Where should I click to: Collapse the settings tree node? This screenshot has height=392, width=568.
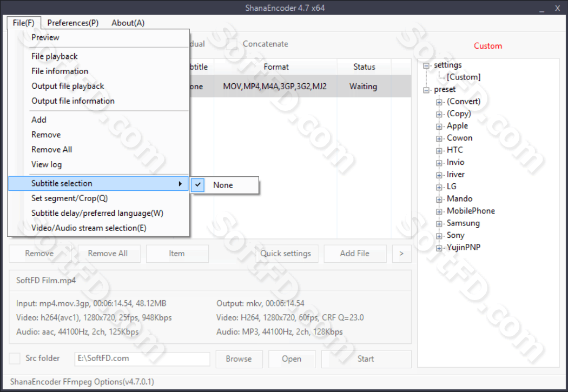coord(426,65)
